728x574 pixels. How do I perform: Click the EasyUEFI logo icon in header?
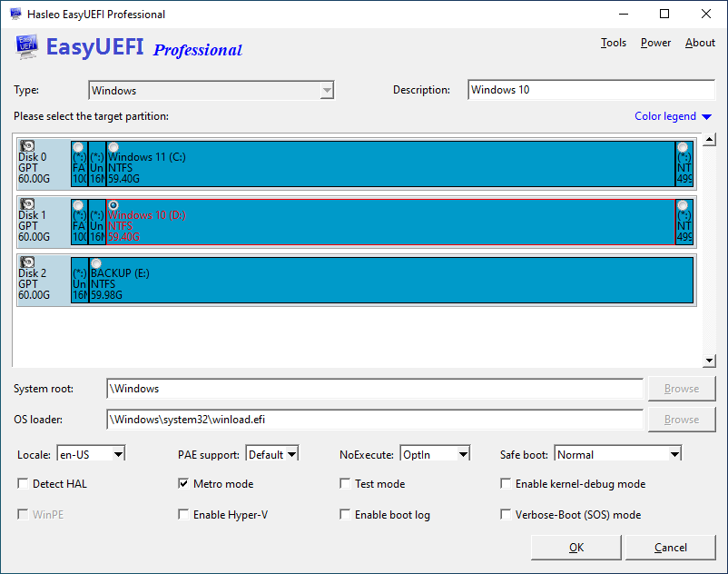tap(26, 46)
